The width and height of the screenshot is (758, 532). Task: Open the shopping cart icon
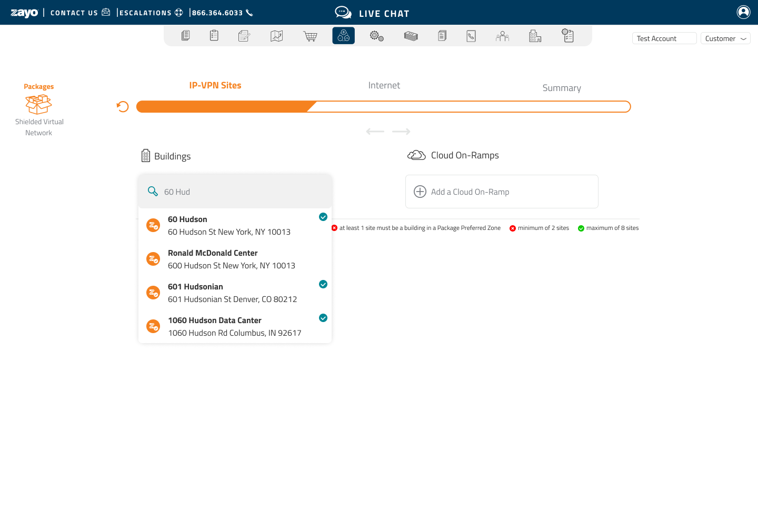coord(311,36)
